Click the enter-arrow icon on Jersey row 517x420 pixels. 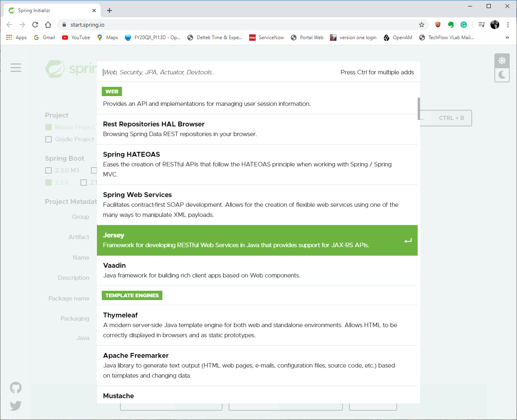coord(408,241)
